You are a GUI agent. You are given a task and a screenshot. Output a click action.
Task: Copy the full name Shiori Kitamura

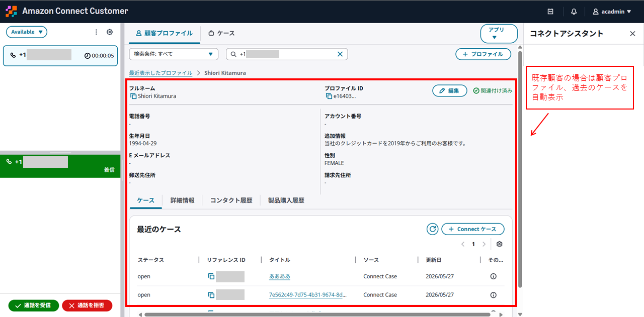[133, 96]
